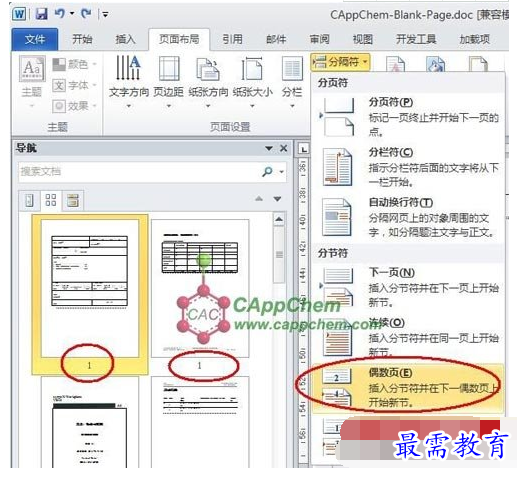Insert a 分页符(P) page break
This screenshot has height=477, width=517.
[x=408, y=117]
